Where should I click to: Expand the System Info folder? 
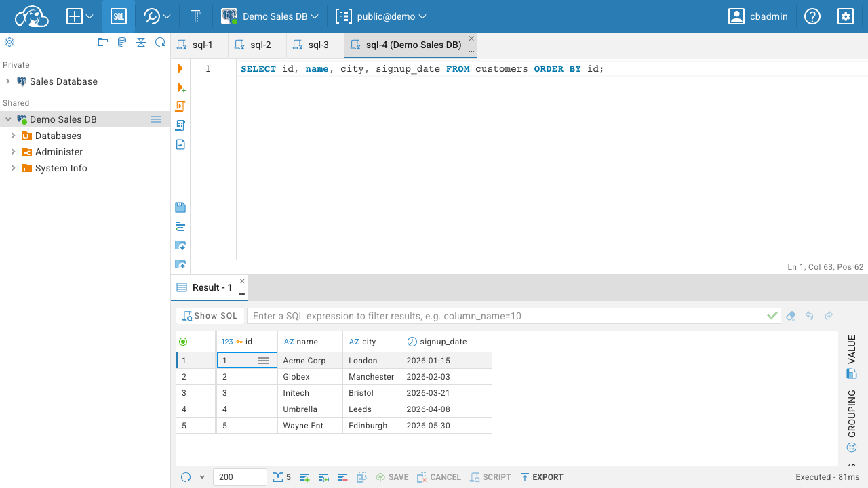(13, 168)
